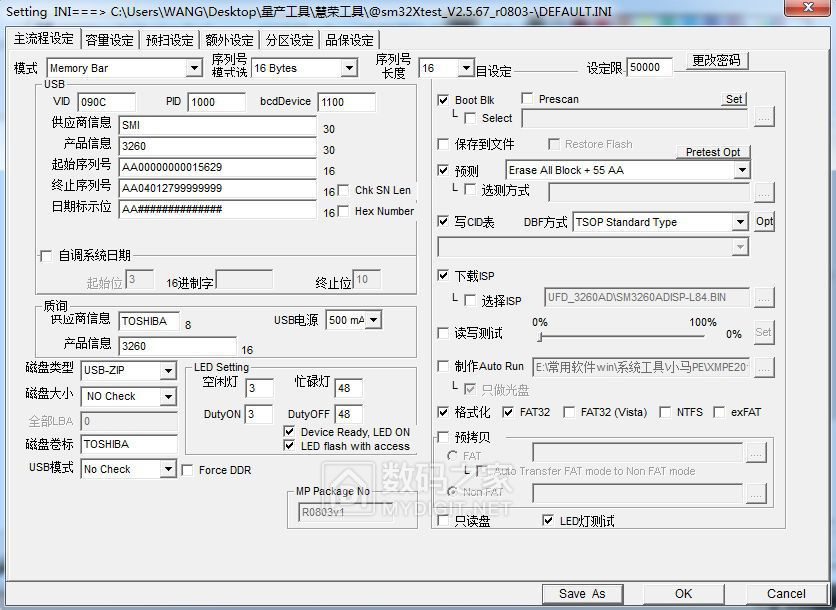Viewport: 836px width, 610px height.
Task: Open the 磁盘类型 USB-ZIP dropdown
Action: pyautogui.click(x=168, y=372)
